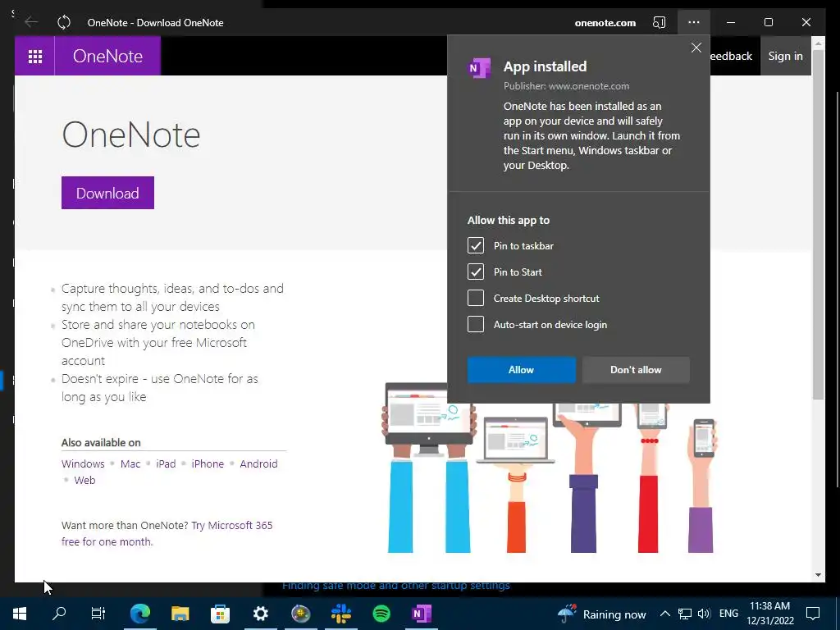Open the Mac download link
840x630 pixels.
(x=130, y=464)
